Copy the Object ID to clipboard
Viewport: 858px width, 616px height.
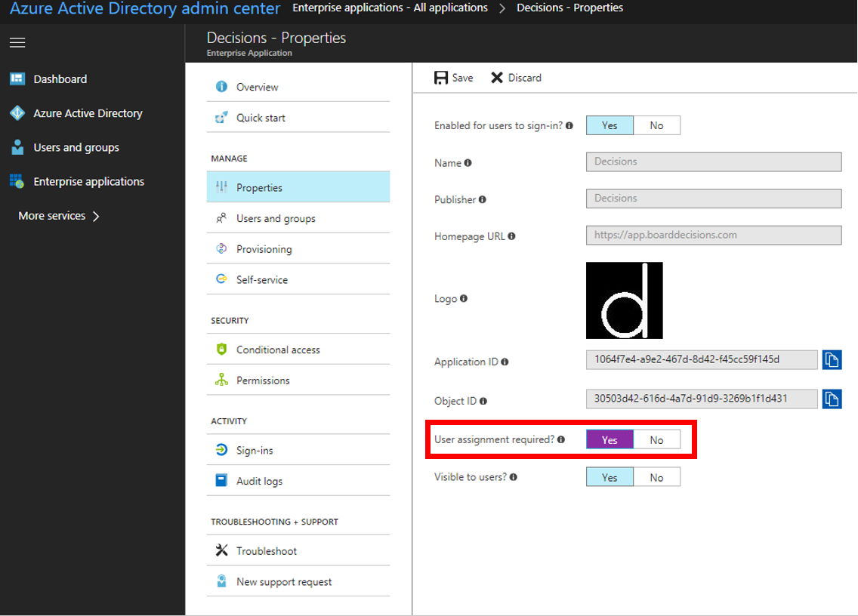832,399
